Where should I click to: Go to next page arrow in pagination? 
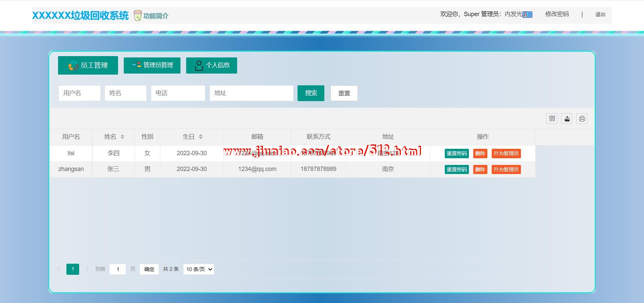click(87, 269)
